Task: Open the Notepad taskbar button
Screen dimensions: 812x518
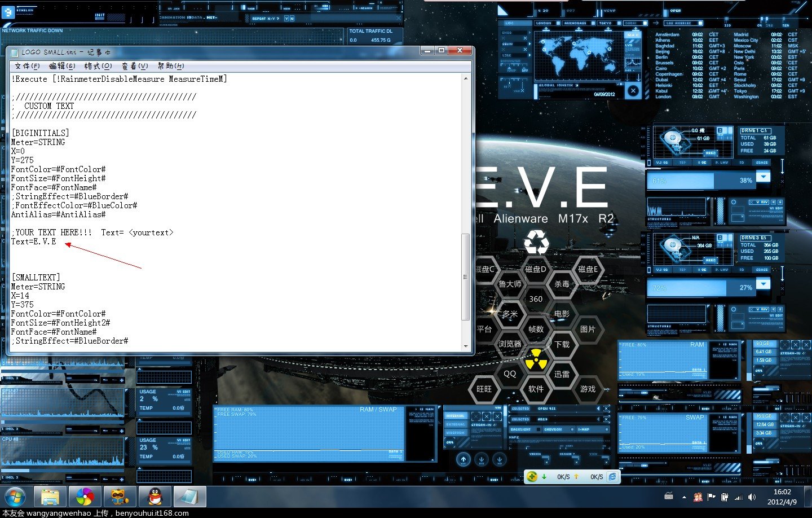Action: 189,497
